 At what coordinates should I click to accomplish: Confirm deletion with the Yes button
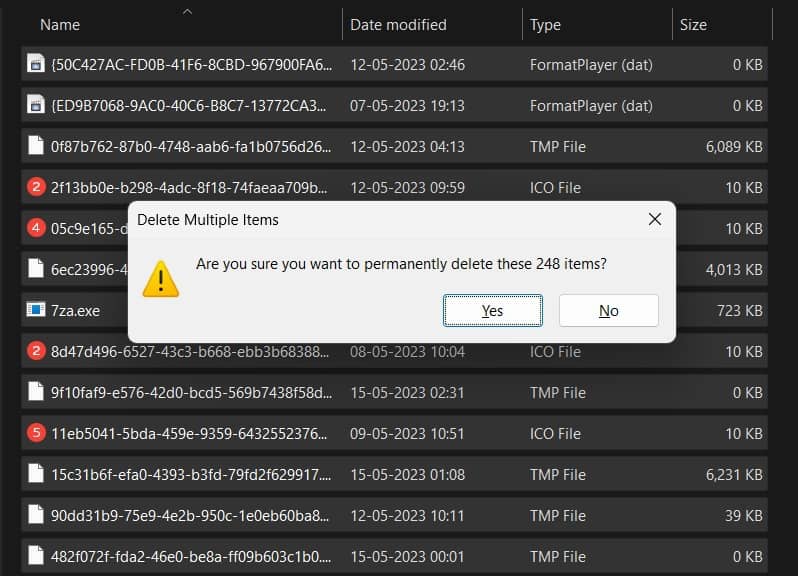point(493,310)
